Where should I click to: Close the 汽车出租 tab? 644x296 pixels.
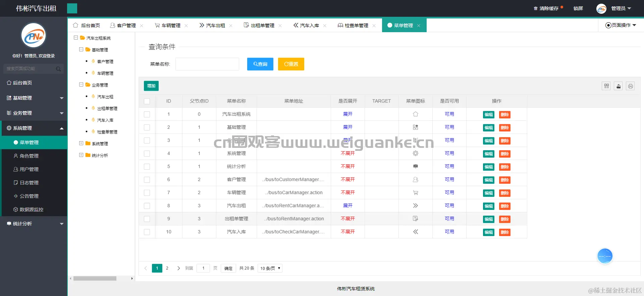[x=231, y=25]
